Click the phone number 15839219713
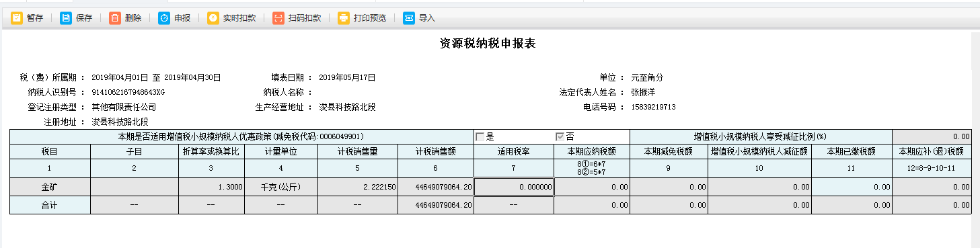Viewport: 980px width, 248px height. click(653, 107)
